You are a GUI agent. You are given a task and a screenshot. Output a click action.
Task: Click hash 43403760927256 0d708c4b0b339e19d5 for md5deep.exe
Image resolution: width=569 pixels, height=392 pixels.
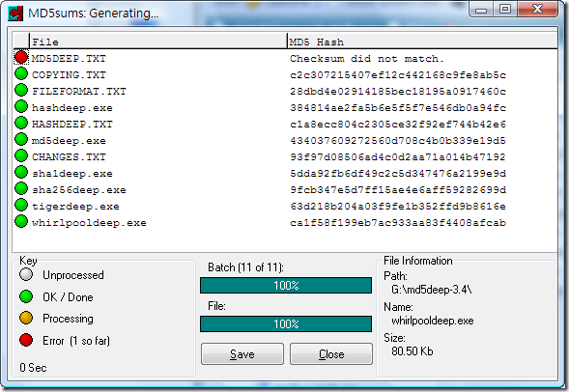point(398,140)
